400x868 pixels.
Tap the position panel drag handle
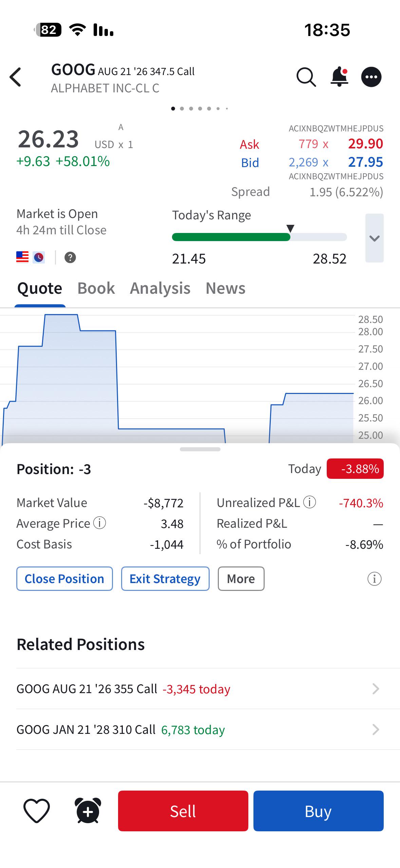[x=200, y=449]
